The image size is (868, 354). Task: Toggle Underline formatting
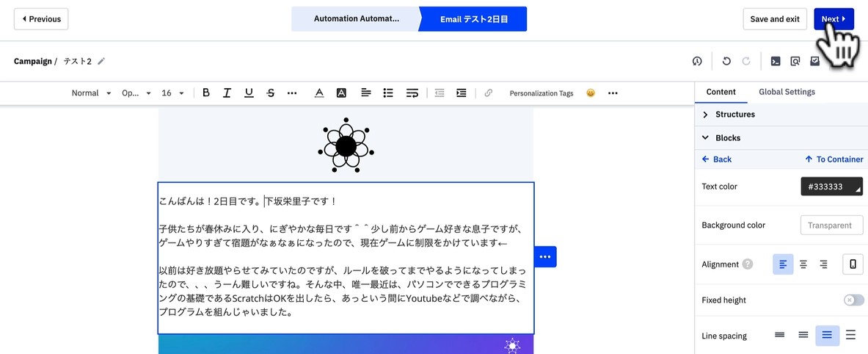coord(249,93)
